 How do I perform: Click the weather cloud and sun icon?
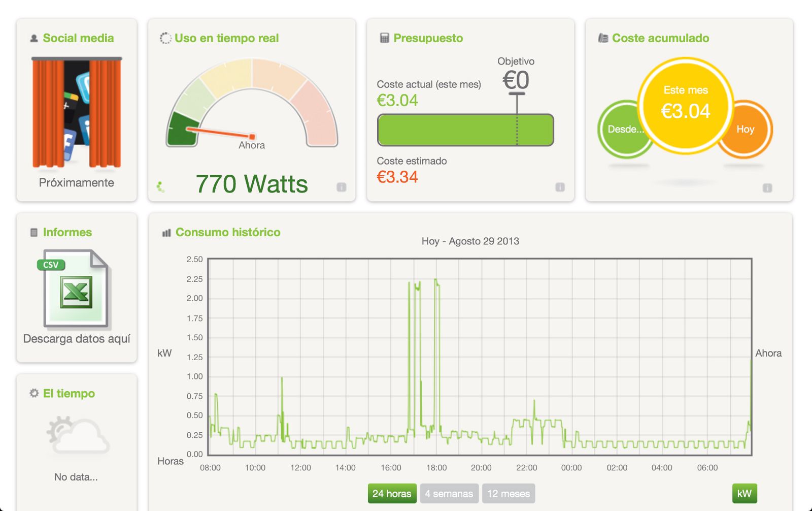pyautogui.click(x=77, y=435)
